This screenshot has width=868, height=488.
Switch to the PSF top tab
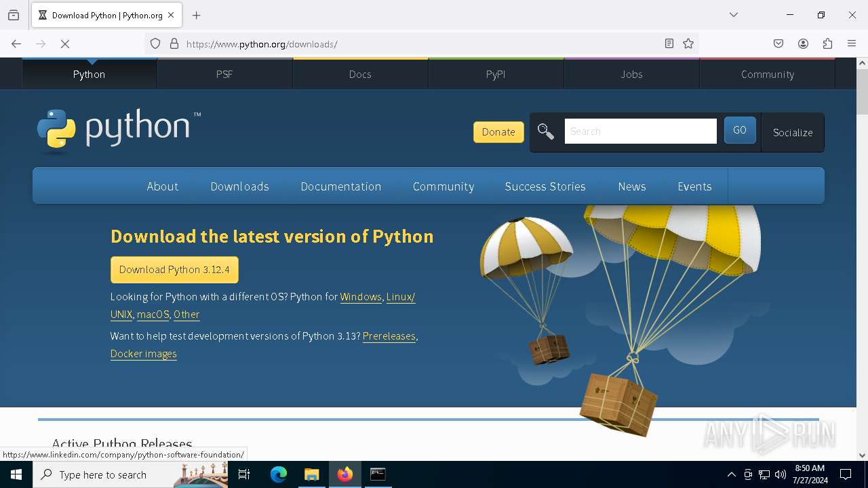coord(224,74)
